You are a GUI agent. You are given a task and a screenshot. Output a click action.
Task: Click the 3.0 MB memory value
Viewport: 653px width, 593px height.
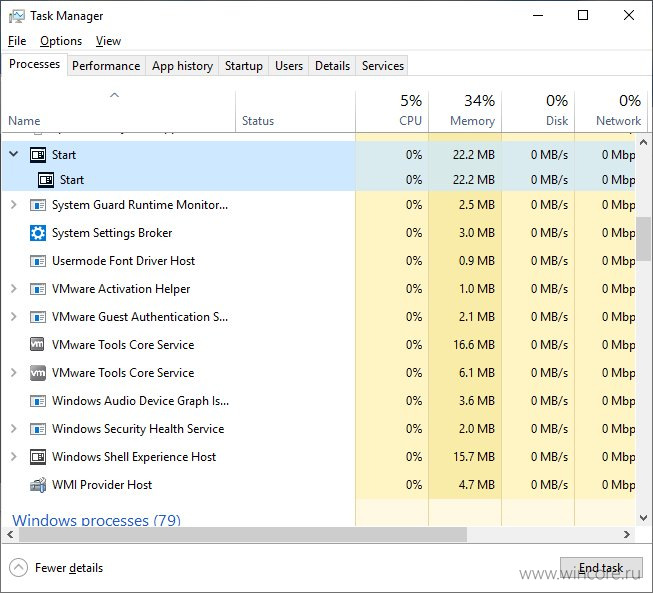[476, 233]
